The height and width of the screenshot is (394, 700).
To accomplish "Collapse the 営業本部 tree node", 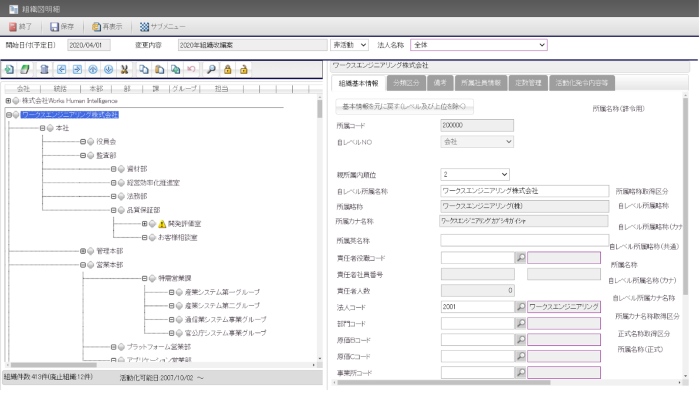I will click(x=83, y=265).
